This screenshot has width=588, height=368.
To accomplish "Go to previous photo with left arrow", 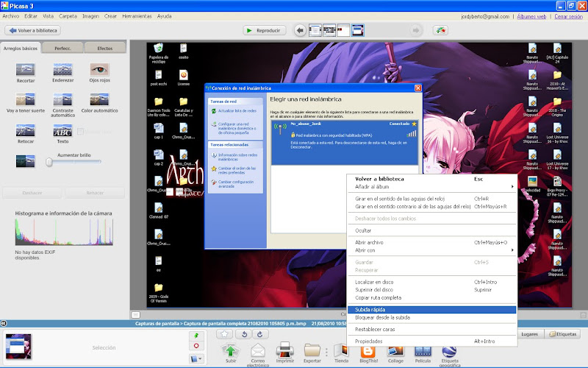I will [x=300, y=30].
